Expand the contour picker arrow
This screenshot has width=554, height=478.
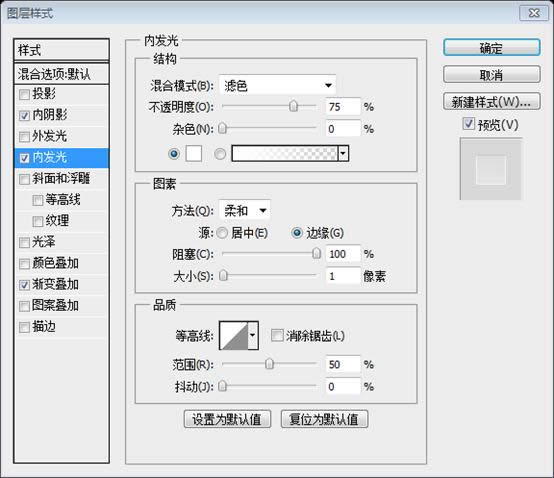tap(253, 335)
